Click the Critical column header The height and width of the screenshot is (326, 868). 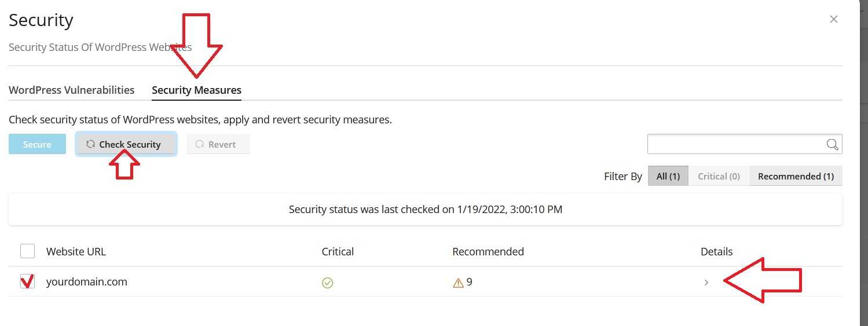click(338, 252)
